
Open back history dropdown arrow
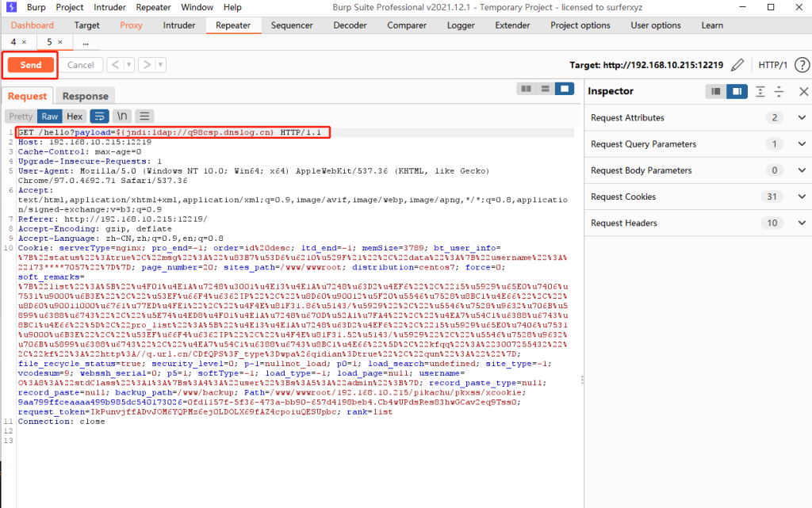click(x=129, y=65)
